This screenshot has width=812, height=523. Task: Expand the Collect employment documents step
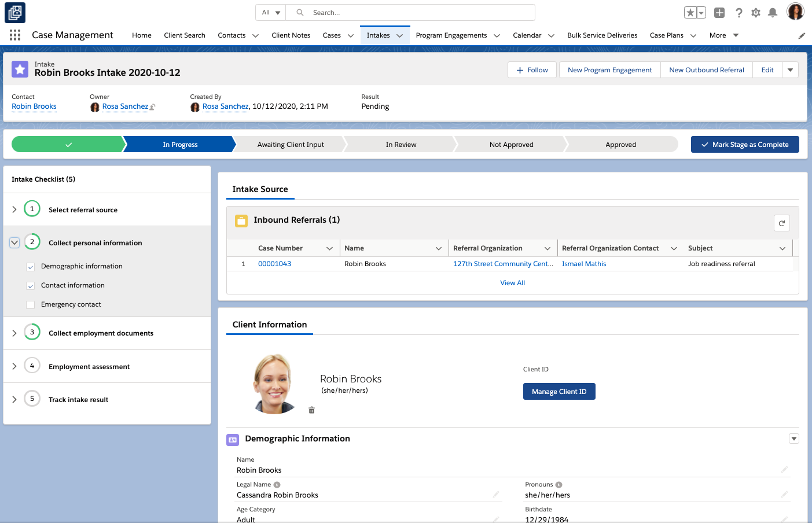[14, 333]
